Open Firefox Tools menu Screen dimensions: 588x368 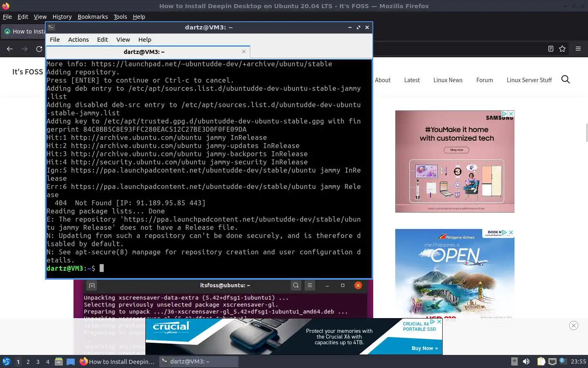click(120, 17)
